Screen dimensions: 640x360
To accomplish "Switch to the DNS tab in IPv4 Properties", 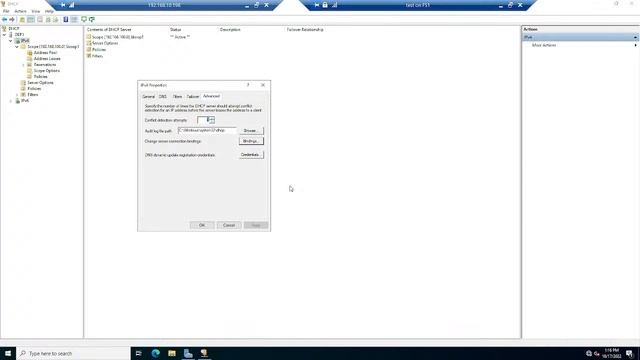I will pos(163,97).
